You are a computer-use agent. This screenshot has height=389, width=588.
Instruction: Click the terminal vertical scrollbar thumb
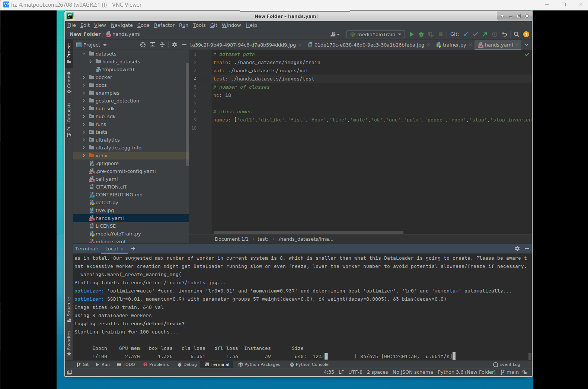point(530,357)
